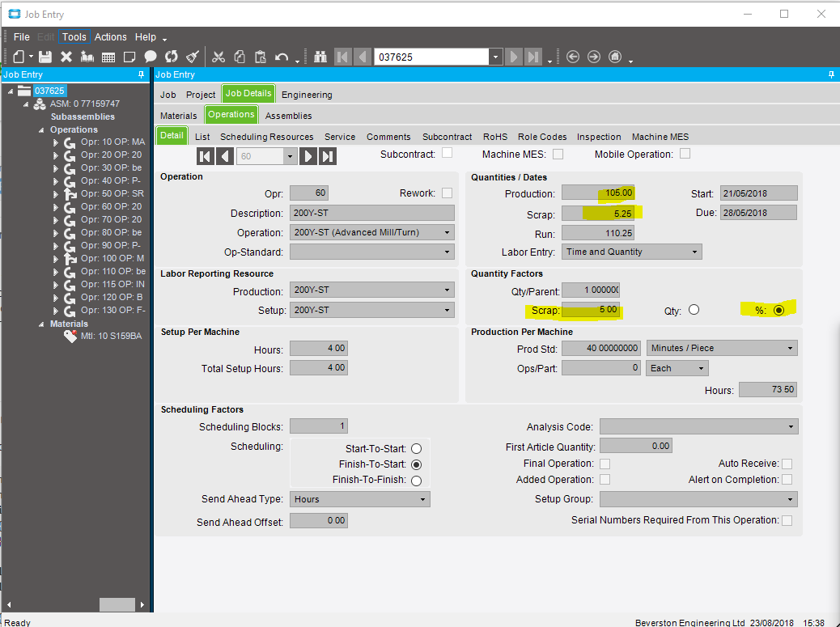The width and height of the screenshot is (840, 627).
Task: Click the Cut scissors toolbar icon
Action: [x=218, y=57]
